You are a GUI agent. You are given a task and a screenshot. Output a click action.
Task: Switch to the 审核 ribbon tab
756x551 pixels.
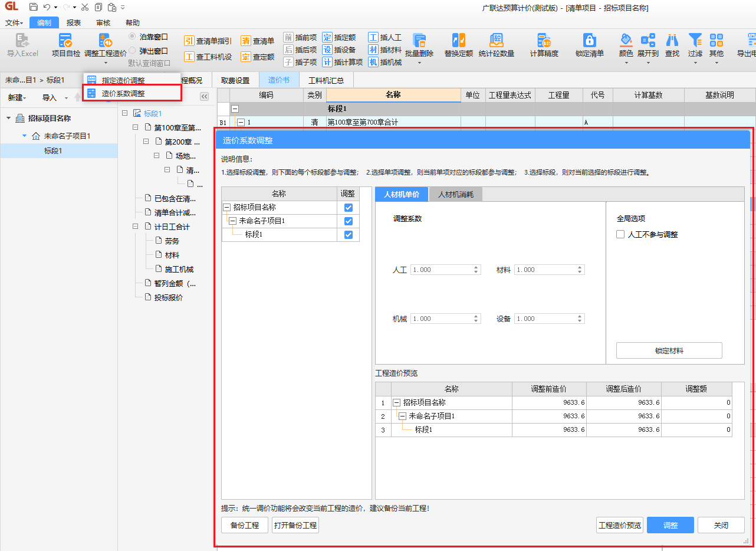[103, 23]
